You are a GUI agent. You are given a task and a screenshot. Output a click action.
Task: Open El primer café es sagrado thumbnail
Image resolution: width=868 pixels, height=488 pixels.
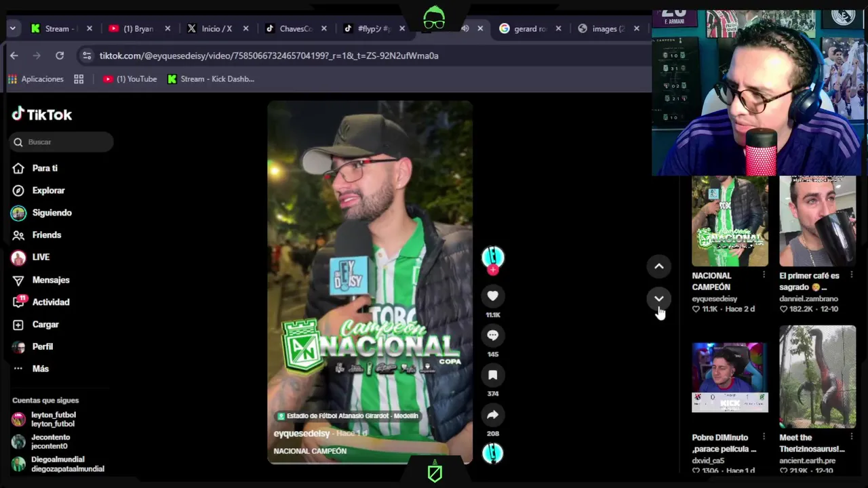click(817, 221)
